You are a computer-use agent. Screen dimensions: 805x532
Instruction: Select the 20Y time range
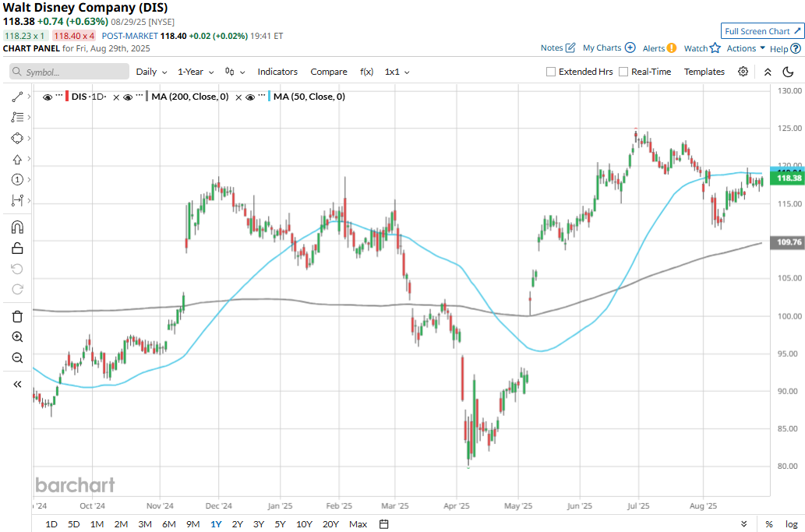[x=330, y=523]
